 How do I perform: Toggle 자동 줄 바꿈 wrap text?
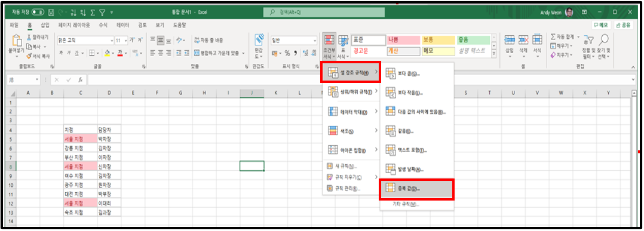208,41
